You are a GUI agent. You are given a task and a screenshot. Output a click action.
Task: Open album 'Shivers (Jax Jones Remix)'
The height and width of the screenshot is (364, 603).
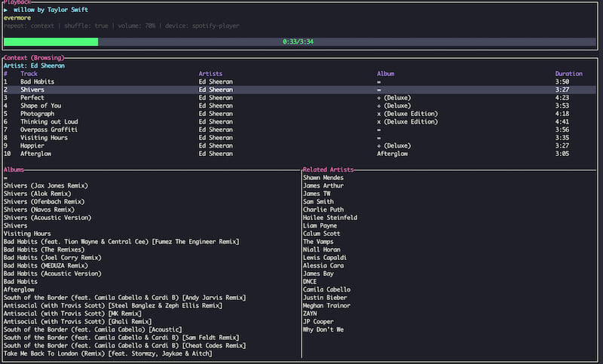click(46, 185)
